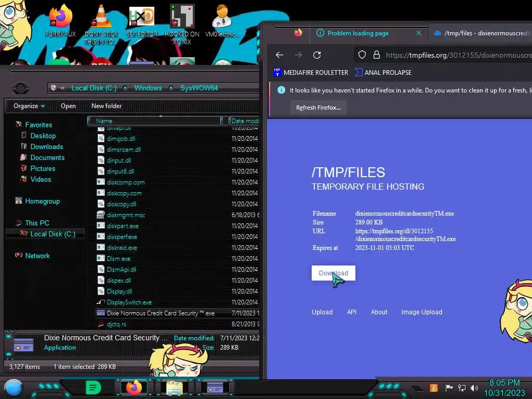
Task: Select Desktop in the navigation pane
Action: (43, 136)
